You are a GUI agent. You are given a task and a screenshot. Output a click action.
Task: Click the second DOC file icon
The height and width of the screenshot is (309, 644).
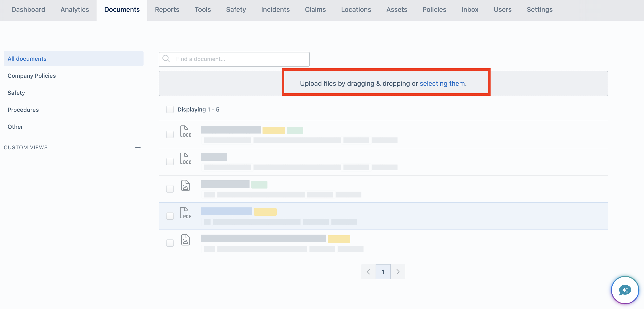[185, 159]
